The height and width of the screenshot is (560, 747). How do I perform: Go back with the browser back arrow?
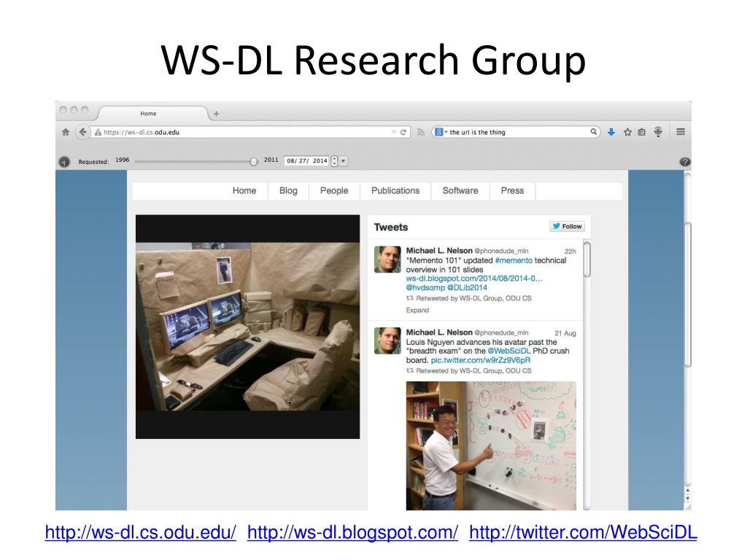(83, 132)
